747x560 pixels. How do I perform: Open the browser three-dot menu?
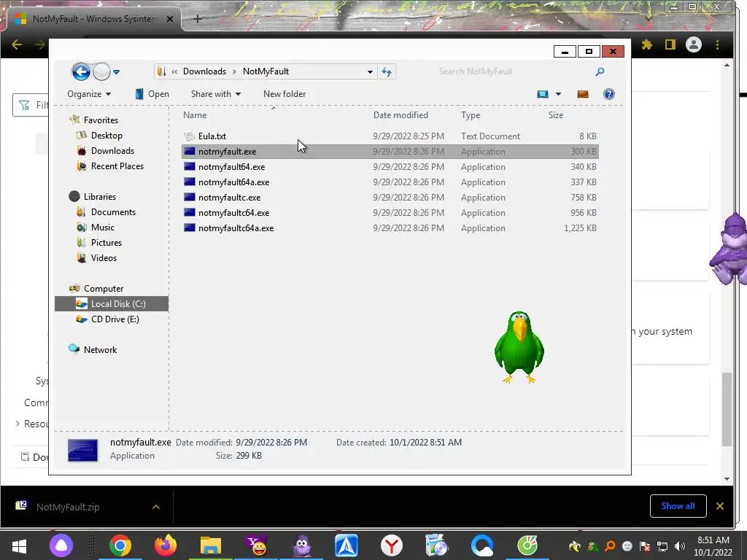718,44
